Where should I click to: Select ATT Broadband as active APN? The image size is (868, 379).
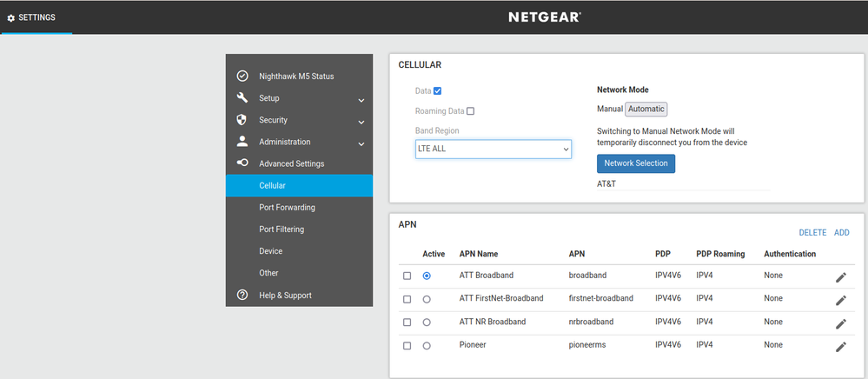(x=427, y=276)
